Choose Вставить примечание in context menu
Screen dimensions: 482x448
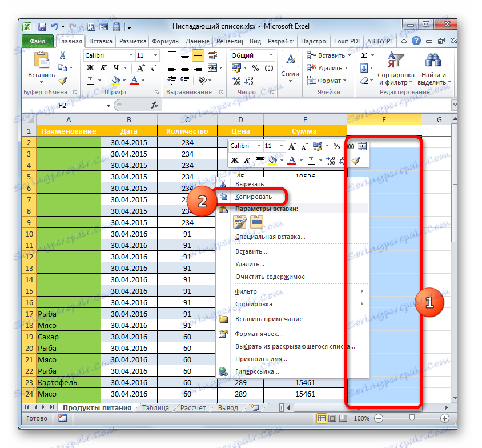[x=269, y=319]
